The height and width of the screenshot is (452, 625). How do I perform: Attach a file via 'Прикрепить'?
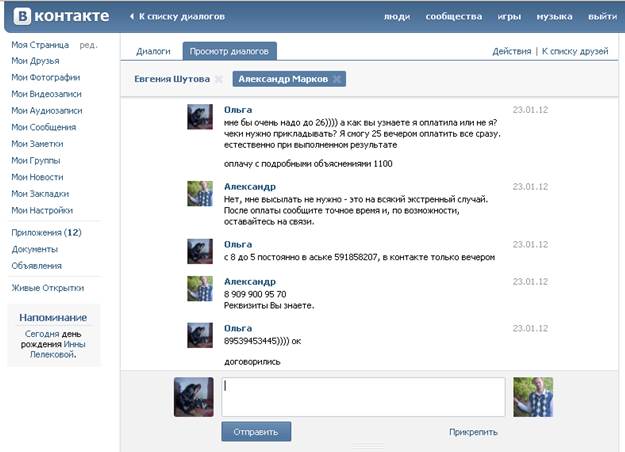(x=473, y=432)
